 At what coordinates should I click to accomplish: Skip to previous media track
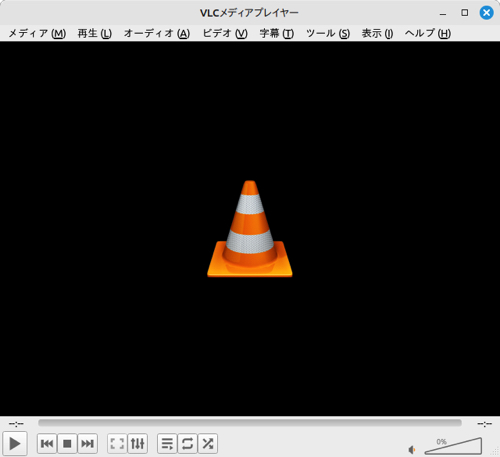[x=47, y=444]
